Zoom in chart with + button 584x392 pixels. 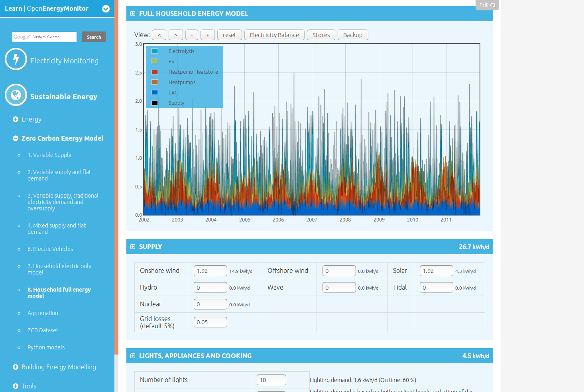tap(207, 35)
